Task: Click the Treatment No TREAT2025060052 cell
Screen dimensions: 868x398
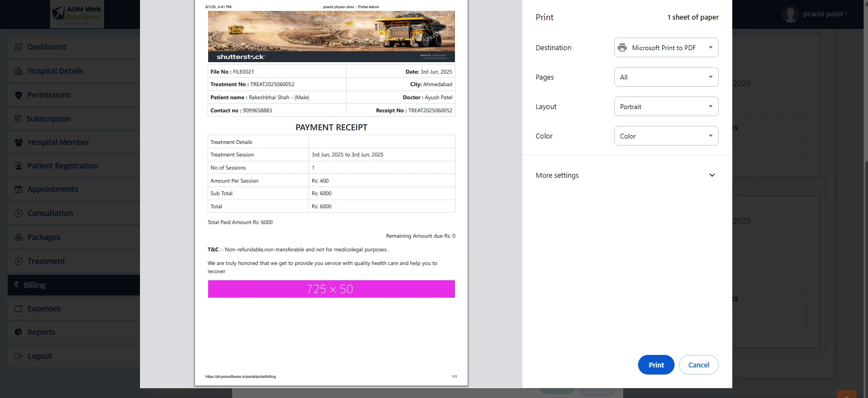Action: 277,85
